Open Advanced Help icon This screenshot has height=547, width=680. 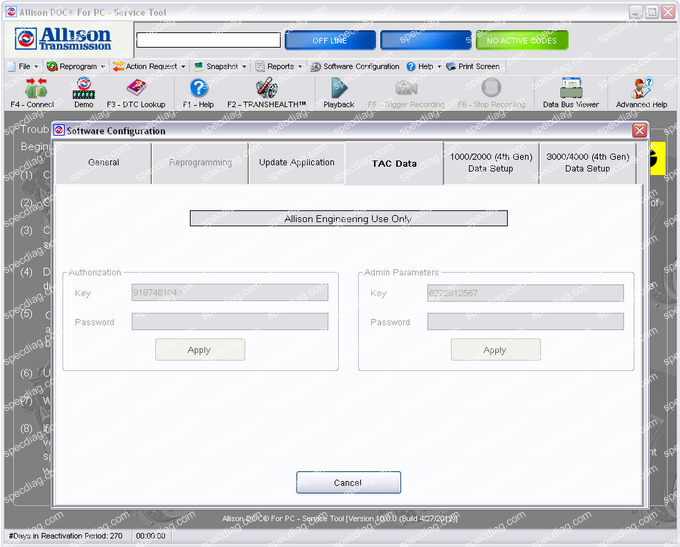641,89
